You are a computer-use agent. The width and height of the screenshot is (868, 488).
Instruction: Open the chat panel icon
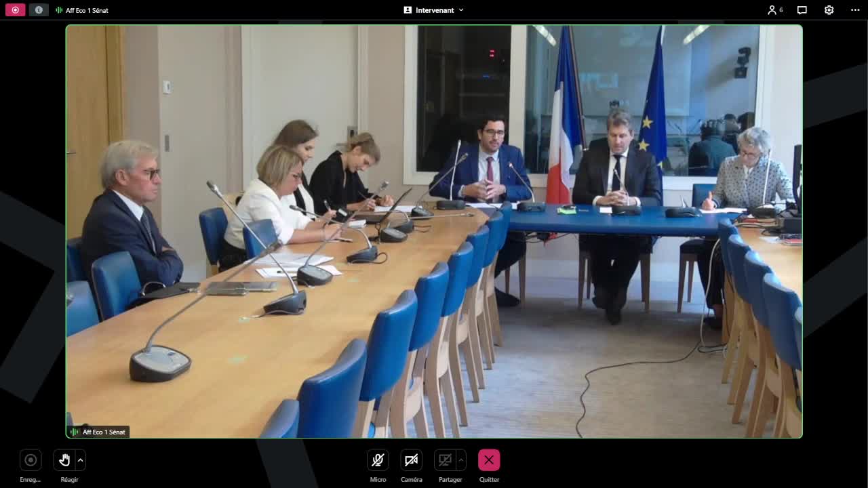(802, 10)
